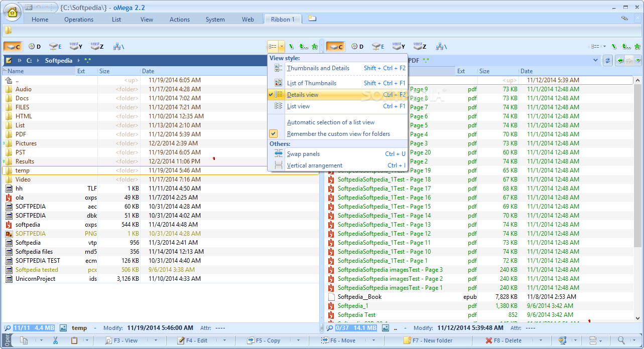Open network neighborhood in left panel

(119, 47)
